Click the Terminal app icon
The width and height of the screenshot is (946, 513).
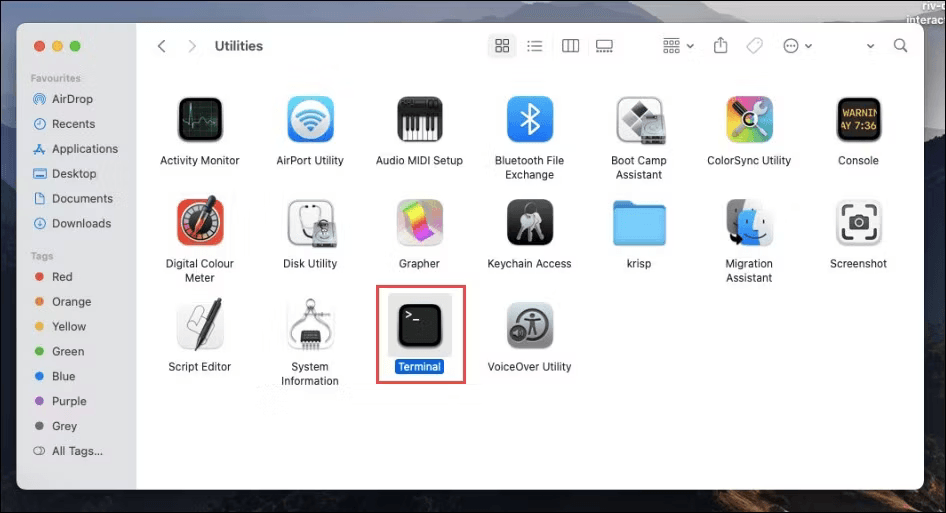419,325
